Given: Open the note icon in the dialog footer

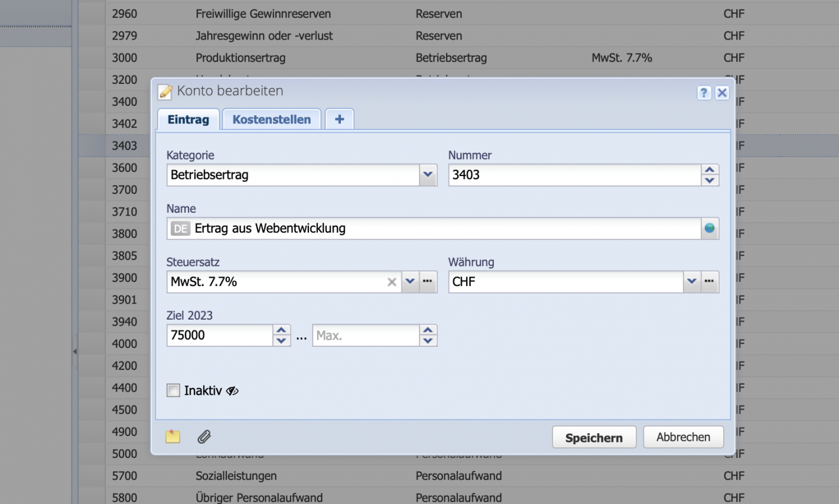Looking at the screenshot, I should pos(172,436).
